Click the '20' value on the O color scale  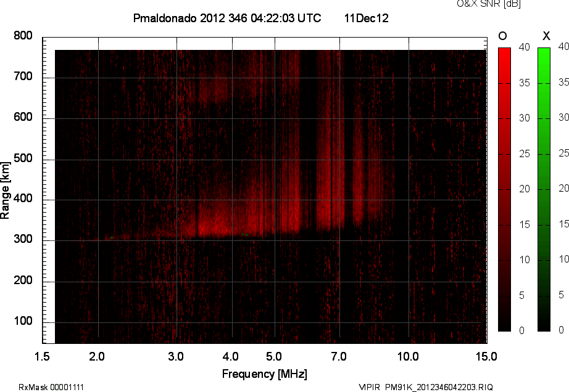(x=525, y=189)
